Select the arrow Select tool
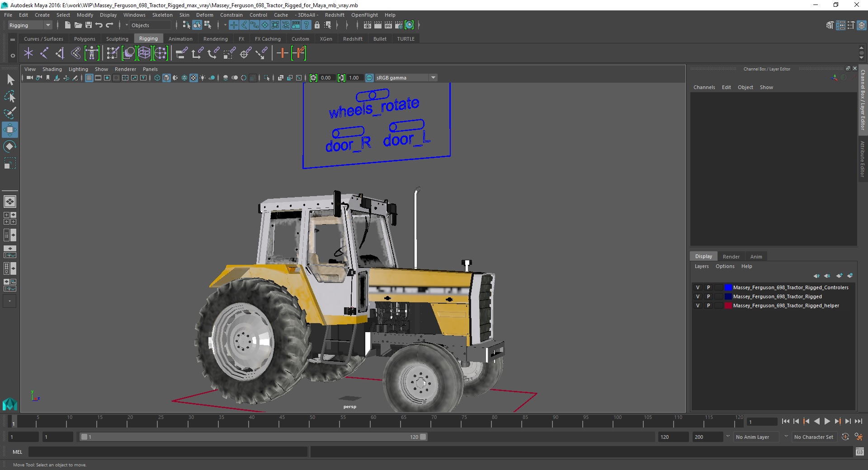This screenshot has height=470, width=868. click(10, 80)
